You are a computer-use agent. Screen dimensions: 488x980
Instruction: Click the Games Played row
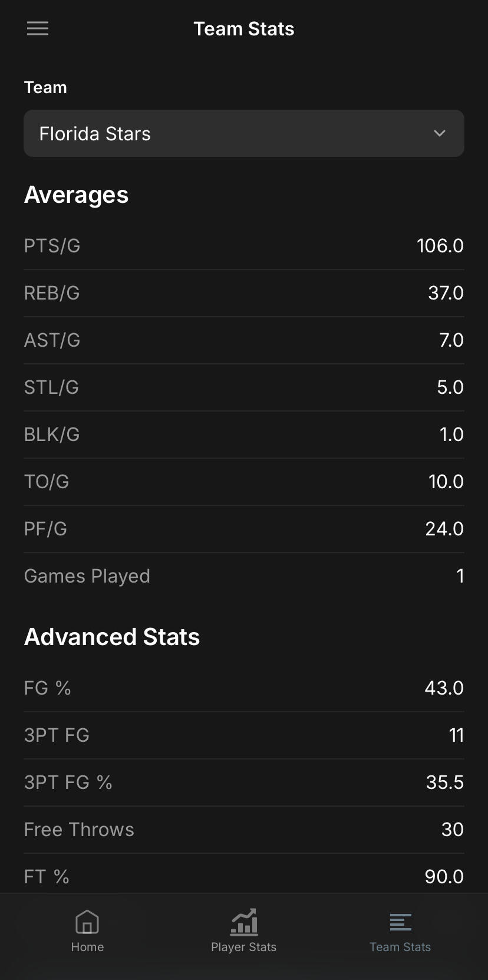243,576
